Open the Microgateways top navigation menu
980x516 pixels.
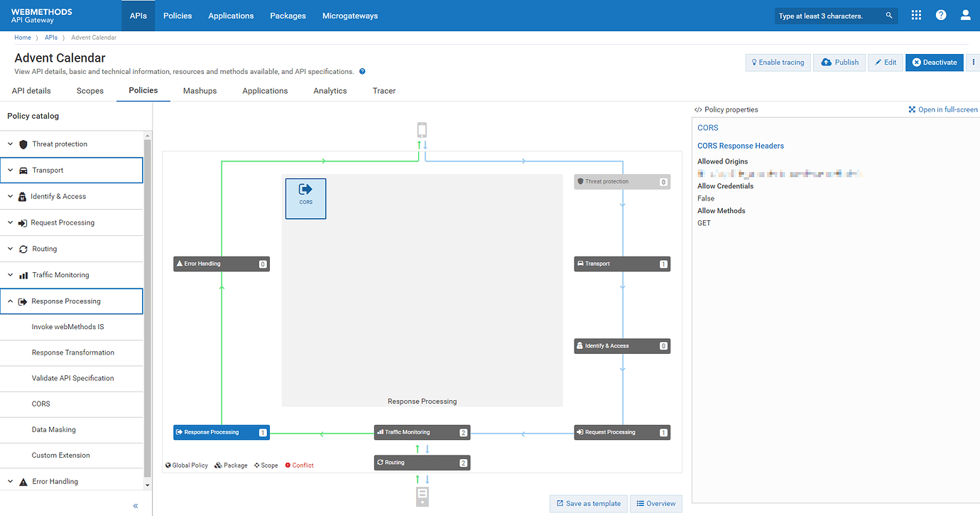pos(350,16)
